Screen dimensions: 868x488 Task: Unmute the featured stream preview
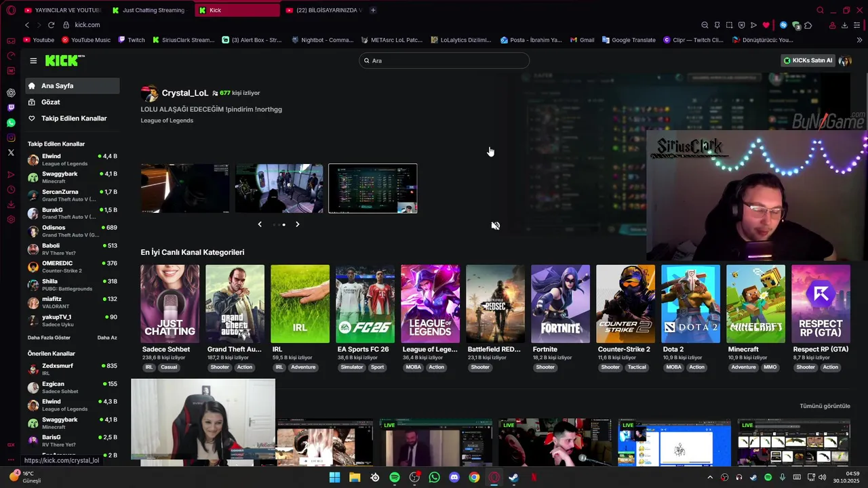pyautogui.click(x=496, y=226)
